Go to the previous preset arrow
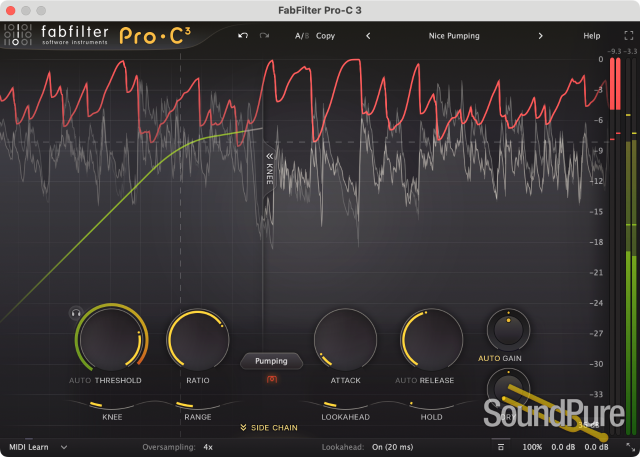This screenshot has width=640, height=457. (x=368, y=36)
